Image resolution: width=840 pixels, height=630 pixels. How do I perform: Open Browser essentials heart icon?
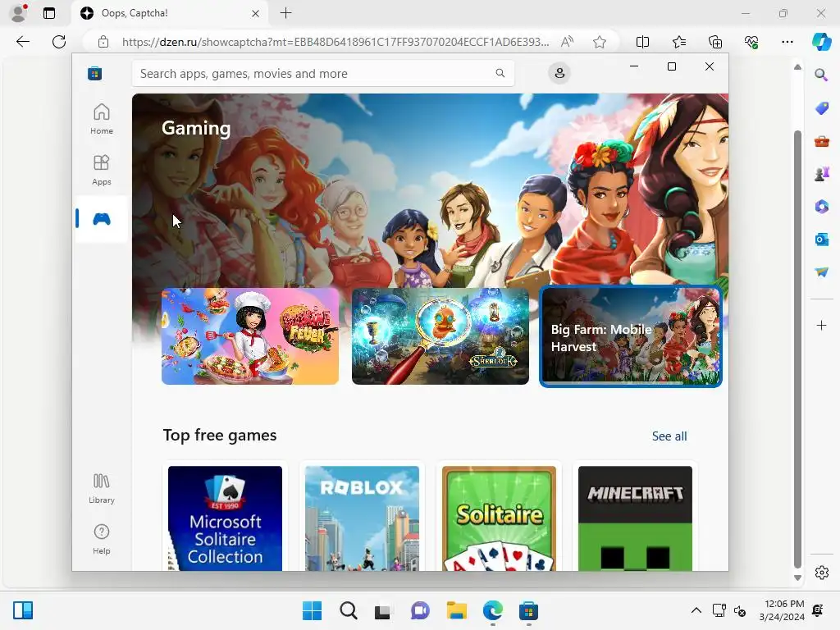pos(751,42)
